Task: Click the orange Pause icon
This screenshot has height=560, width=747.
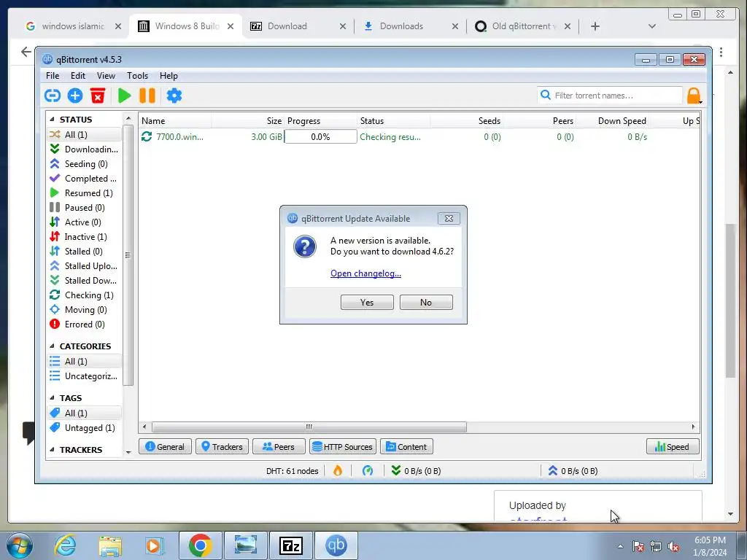Action: 147,96
